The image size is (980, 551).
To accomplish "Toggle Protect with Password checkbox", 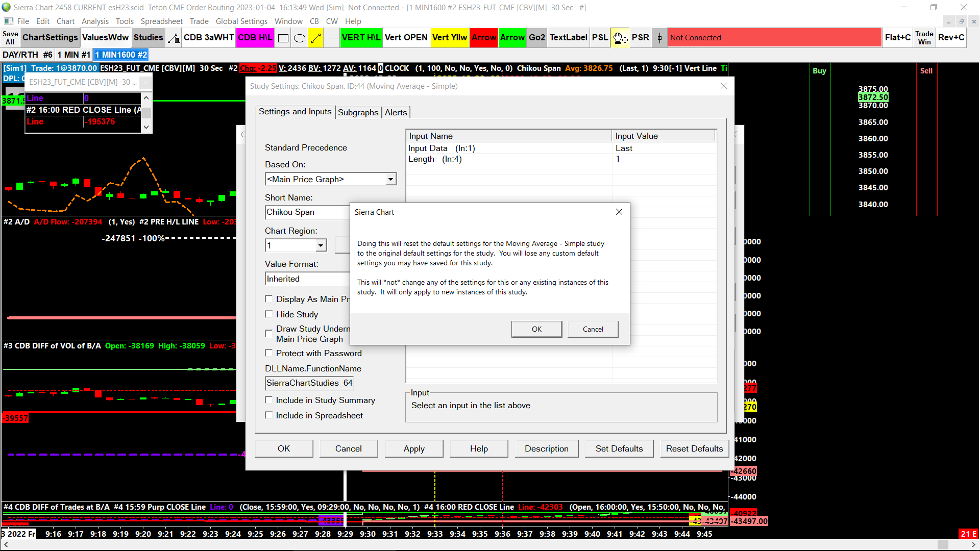I will tap(269, 353).
